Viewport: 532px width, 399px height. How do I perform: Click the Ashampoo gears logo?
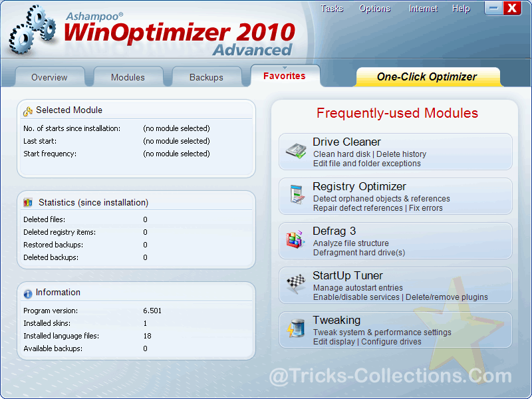pos(33,30)
